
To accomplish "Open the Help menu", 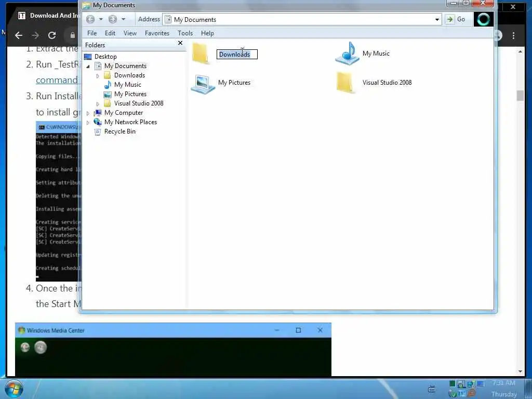I will 207,33.
